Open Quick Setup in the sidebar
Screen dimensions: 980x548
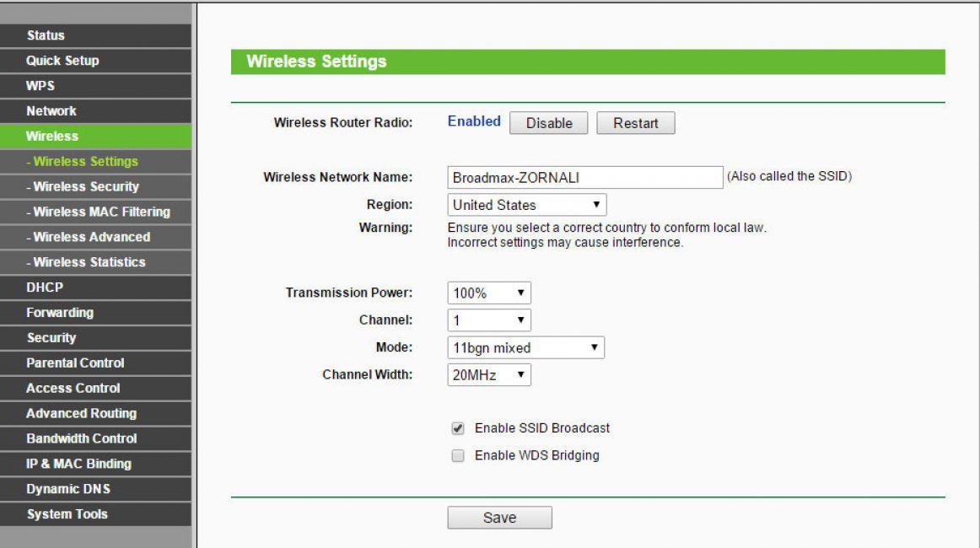tap(95, 61)
